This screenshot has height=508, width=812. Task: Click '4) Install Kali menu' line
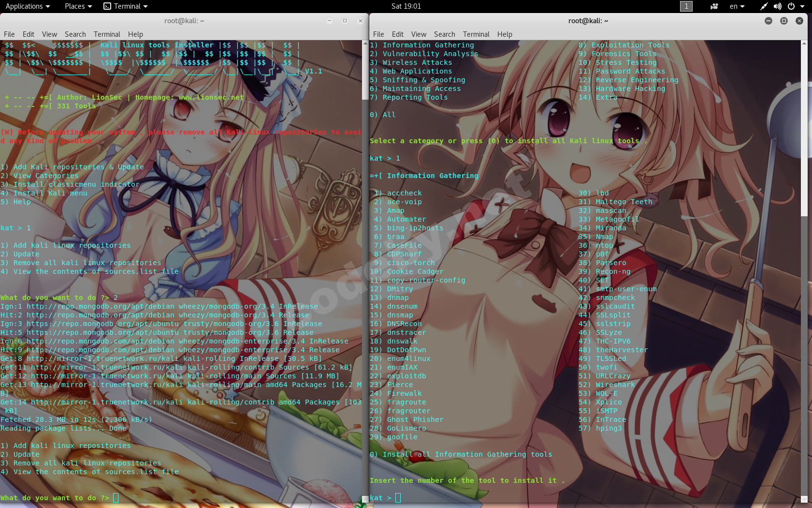point(43,193)
